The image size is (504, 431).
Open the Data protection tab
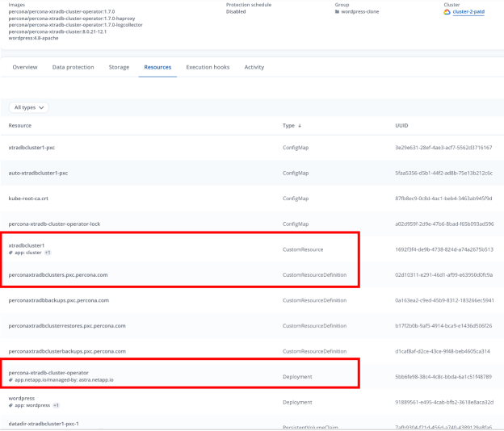pyautogui.click(x=73, y=67)
